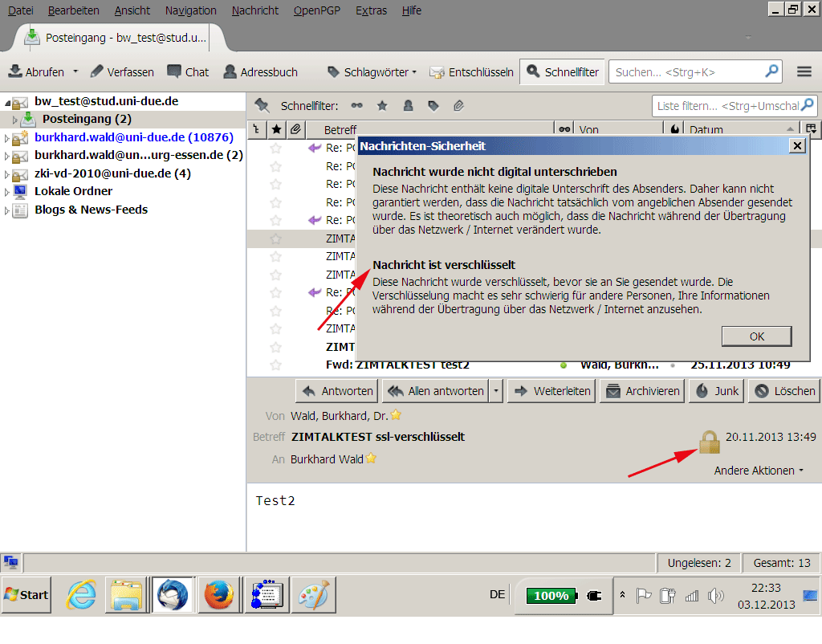The height and width of the screenshot is (644, 822).
Task: Filter by contacts icon in Schnellfilter bar
Action: point(408,106)
